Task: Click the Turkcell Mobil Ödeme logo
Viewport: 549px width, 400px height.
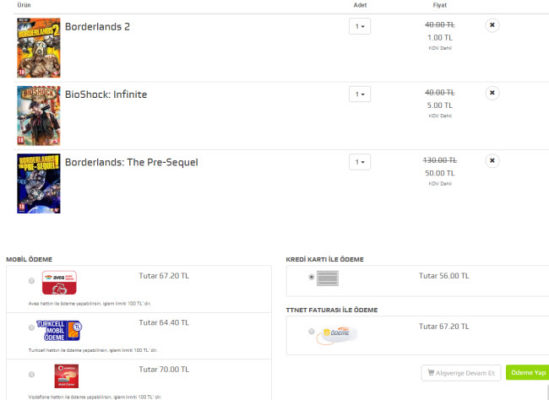Action: [x=59, y=330]
